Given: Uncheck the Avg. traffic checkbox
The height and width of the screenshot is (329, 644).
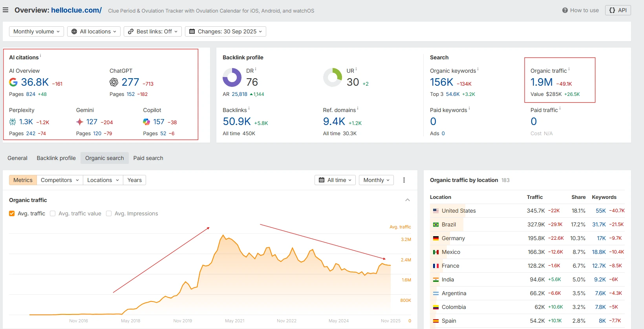Looking at the screenshot, I should coord(12,213).
